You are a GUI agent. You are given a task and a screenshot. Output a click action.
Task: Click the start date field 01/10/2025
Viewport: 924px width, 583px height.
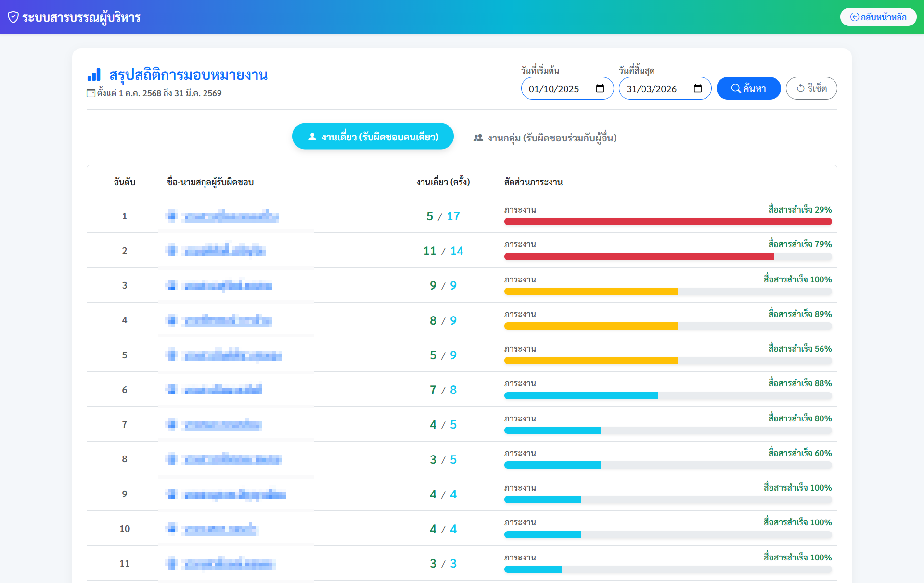tap(553, 89)
